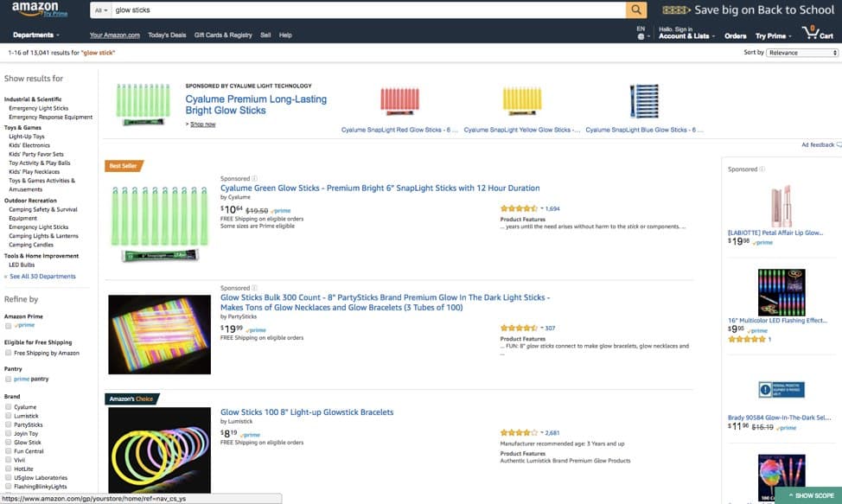Open Brady 90584 Glow-In-The-Dark sponsored link
842x504 pixels.
pyautogui.click(x=779, y=418)
